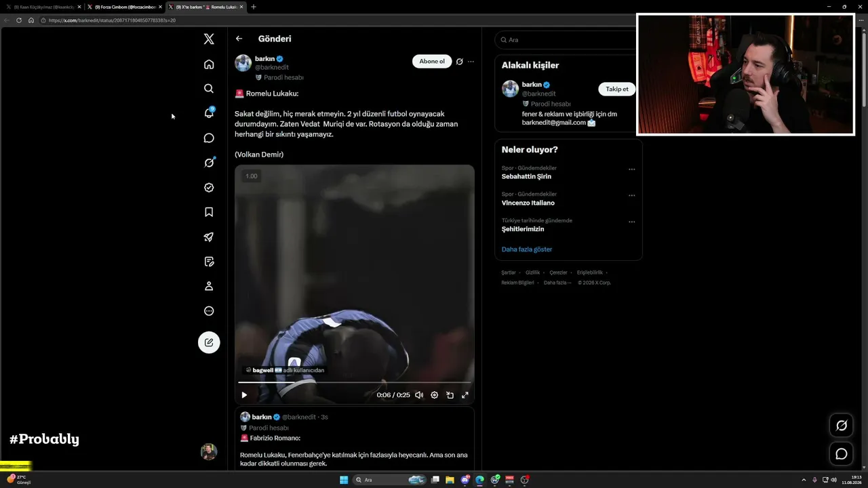Open File Explorer from taskbar

pyautogui.click(x=450, y=480)
